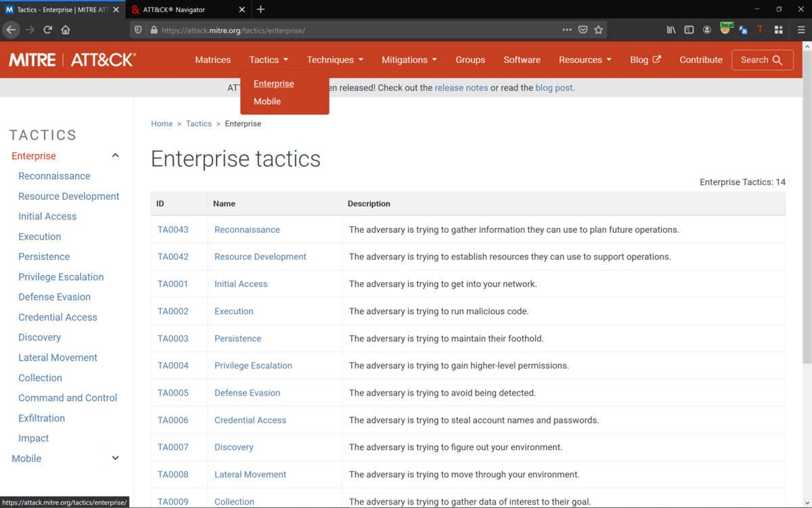Click tactic ID TA0043 in the table
812x508 pixels.
[x=173, y=230]
